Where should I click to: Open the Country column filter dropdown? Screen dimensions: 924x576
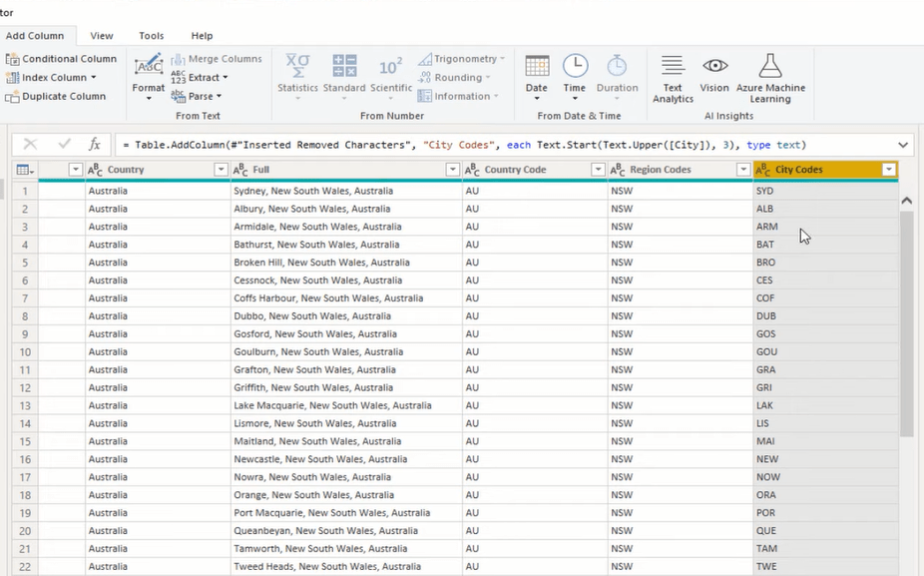click(221, 170)
